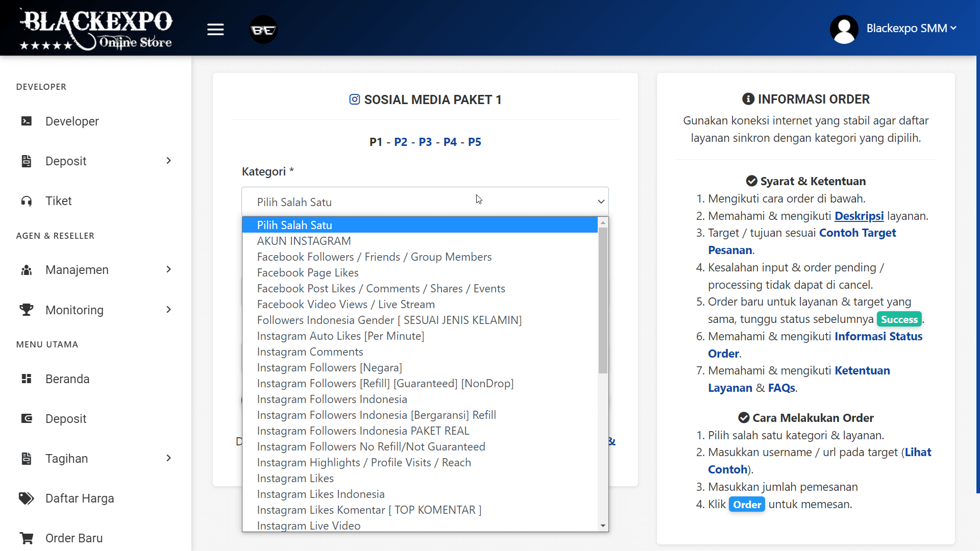
Task: Select the Manajemen menu item
Action: (77, 269)
